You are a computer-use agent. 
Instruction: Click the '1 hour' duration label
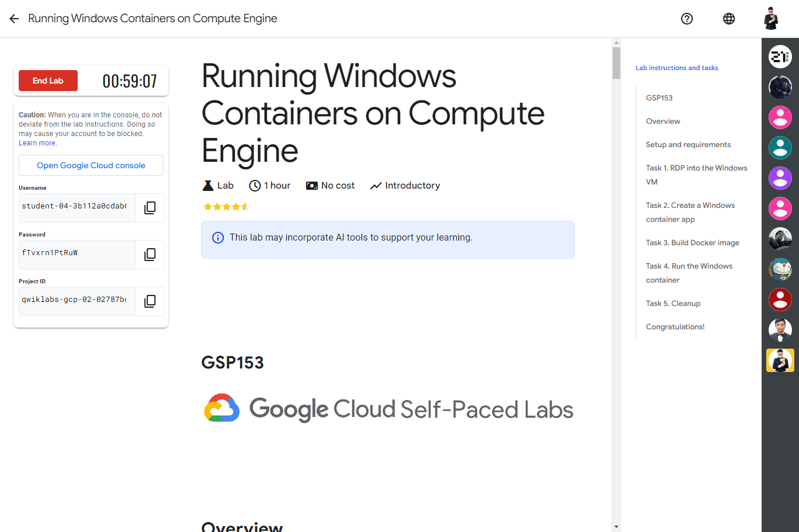pyautogui.click(x=277, y=186)
